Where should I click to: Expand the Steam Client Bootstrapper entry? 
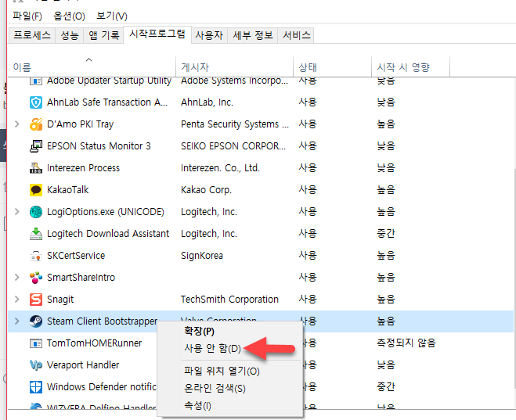coord(17,321)
